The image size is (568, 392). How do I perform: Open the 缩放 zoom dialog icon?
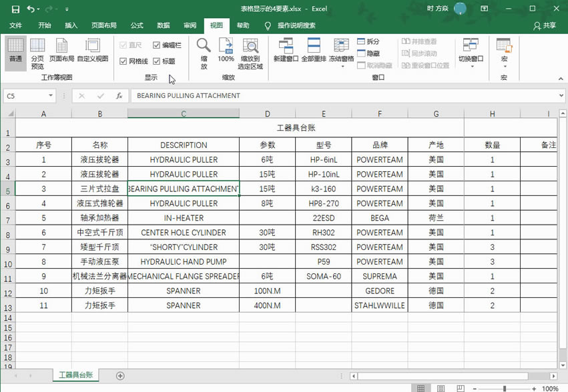coord(202,50)
